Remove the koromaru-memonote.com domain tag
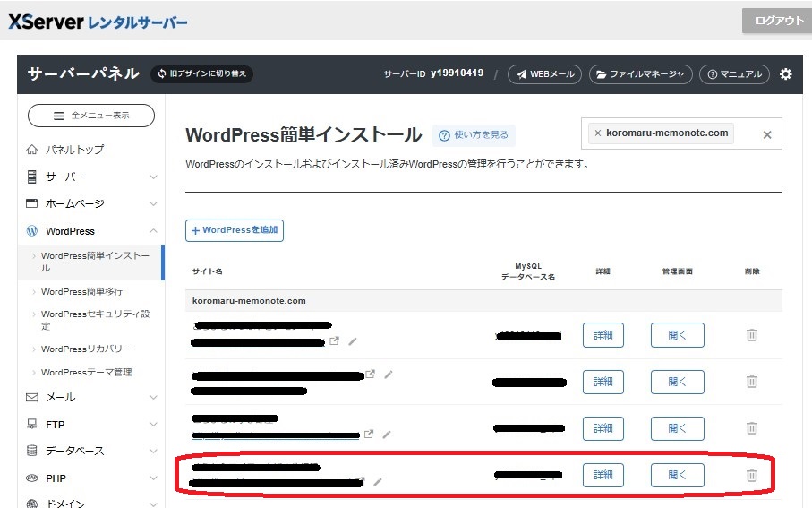Viewport: 812px width, 508px height. tap(598, 133)
